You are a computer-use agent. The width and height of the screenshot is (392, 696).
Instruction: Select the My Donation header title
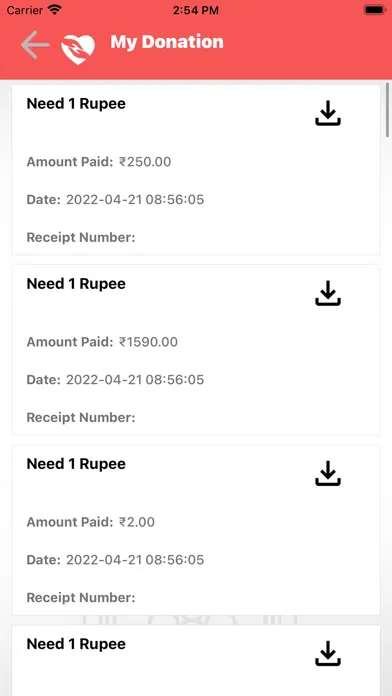click(167, 42)
